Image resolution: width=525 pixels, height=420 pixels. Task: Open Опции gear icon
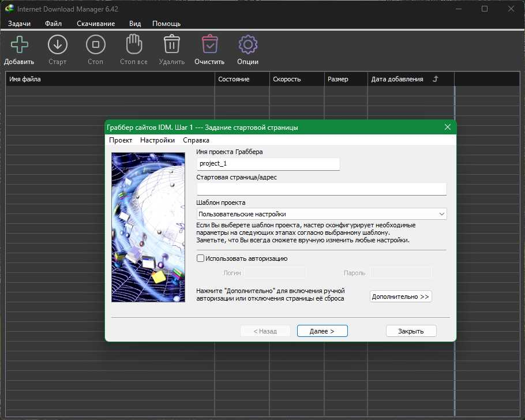coord(247,44)
